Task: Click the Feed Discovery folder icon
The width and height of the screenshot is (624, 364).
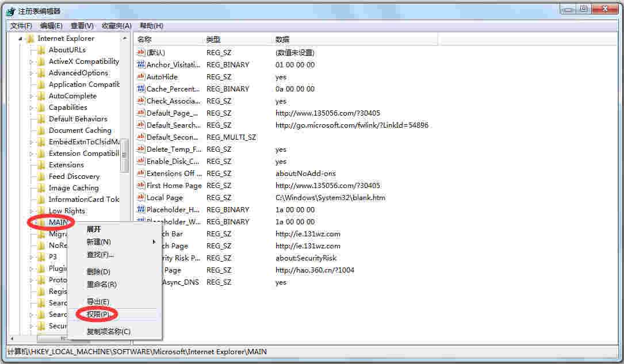Action: coord(41,177)
